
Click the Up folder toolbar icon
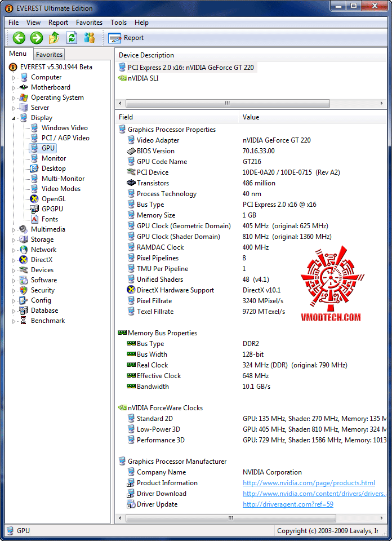[x=54, y=38]
